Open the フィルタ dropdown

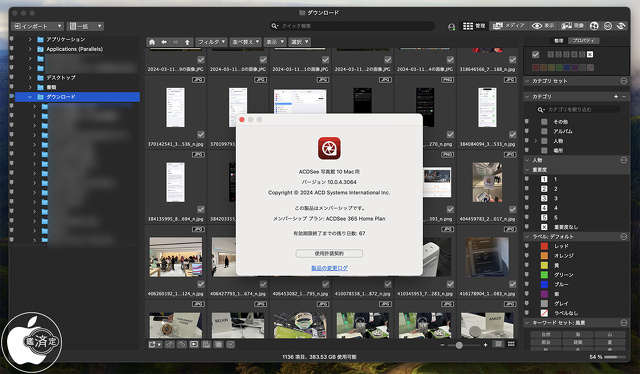(211, 42)
